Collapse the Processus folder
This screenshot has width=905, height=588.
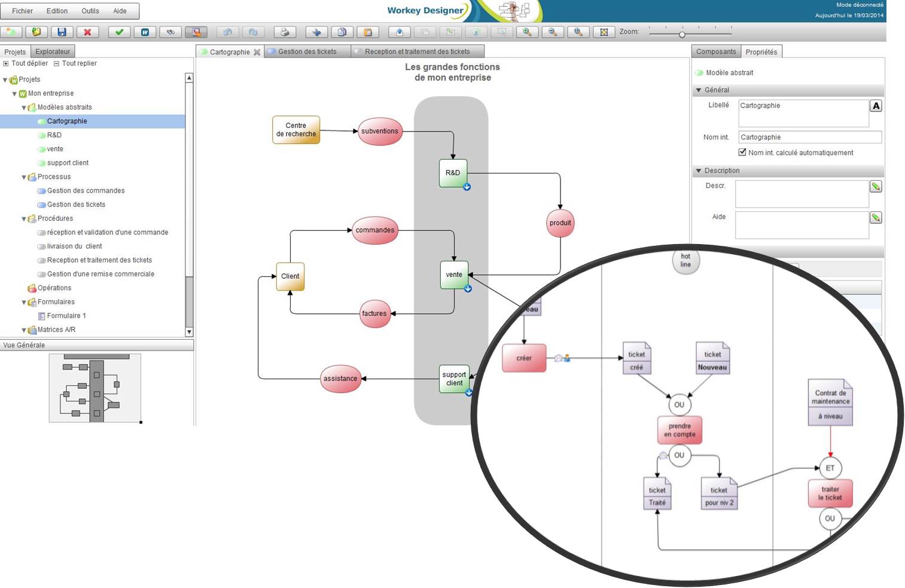coord(25,178)
